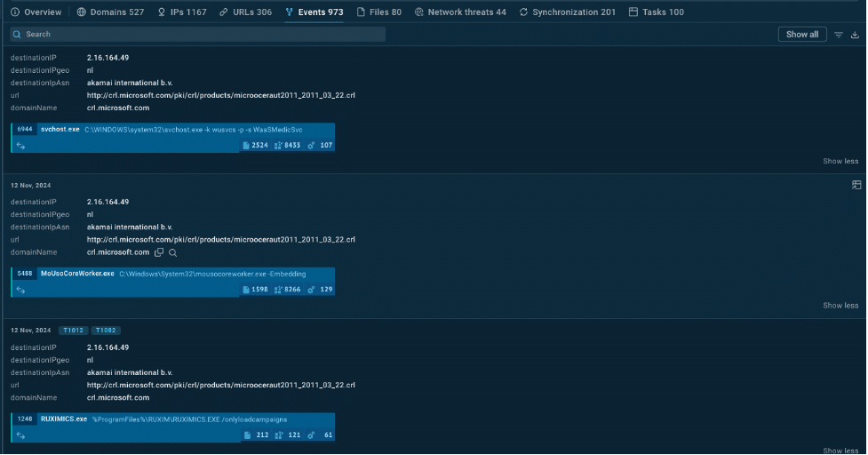
Task: Go to the Files 80 tab
Action: click(x=378, y=12)
